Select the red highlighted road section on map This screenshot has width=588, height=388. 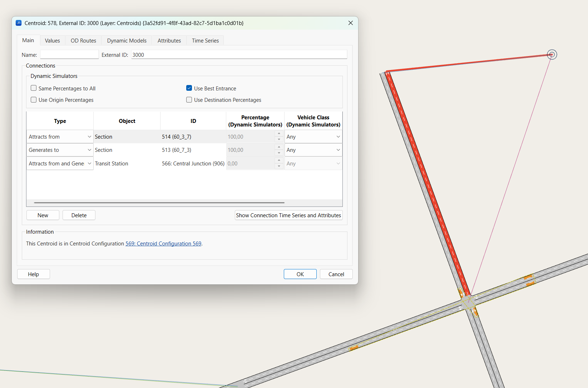coord(428,183)
